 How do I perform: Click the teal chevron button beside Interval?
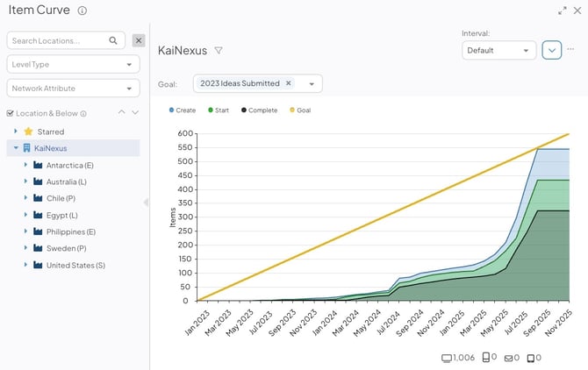(552, 50)
